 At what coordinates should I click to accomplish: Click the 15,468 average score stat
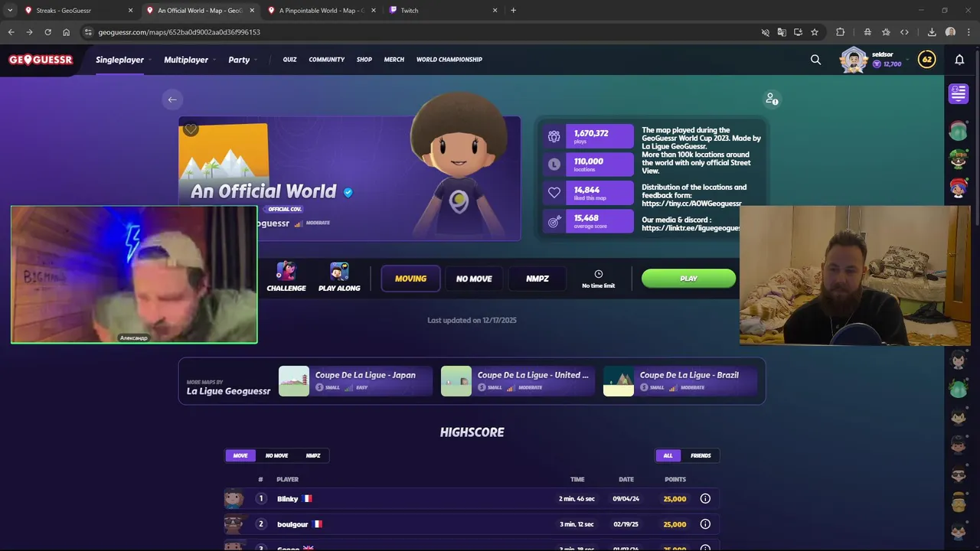pos(589,221)
